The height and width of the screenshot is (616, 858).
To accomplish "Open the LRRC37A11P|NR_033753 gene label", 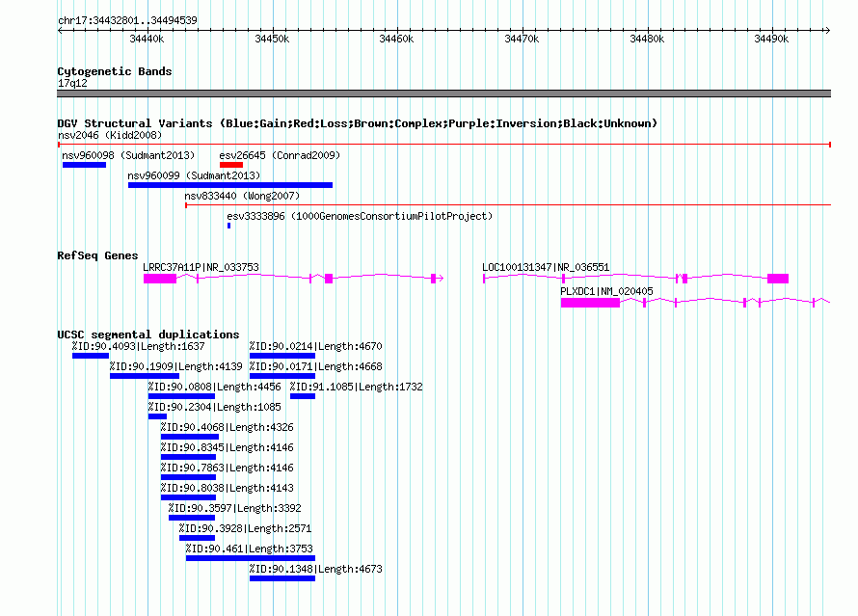I will point(201,267).
